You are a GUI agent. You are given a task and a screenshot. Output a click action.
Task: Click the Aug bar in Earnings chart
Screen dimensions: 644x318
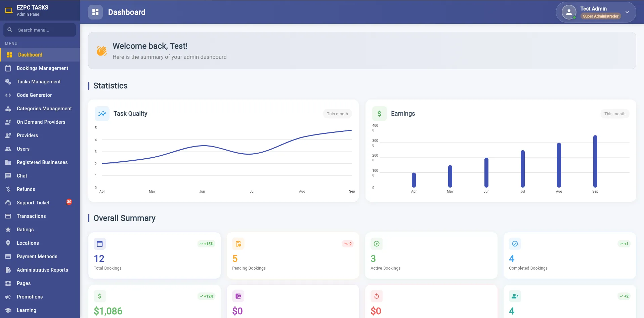coord(559,165)
